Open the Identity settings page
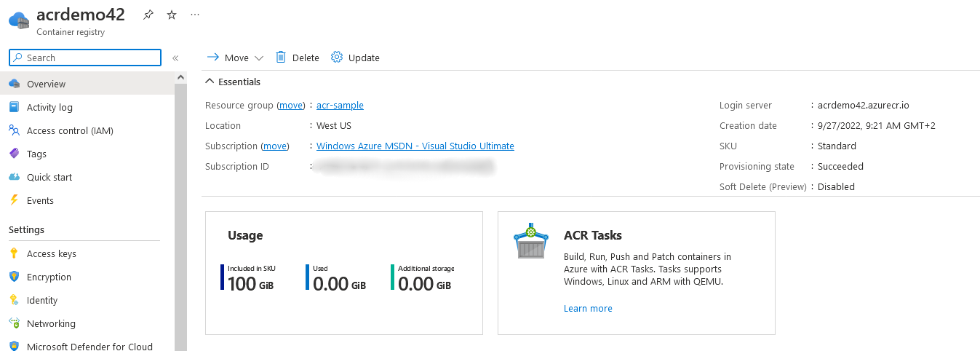Image resolution: width=980 pixels, height=351 pixels. [87, 300]
